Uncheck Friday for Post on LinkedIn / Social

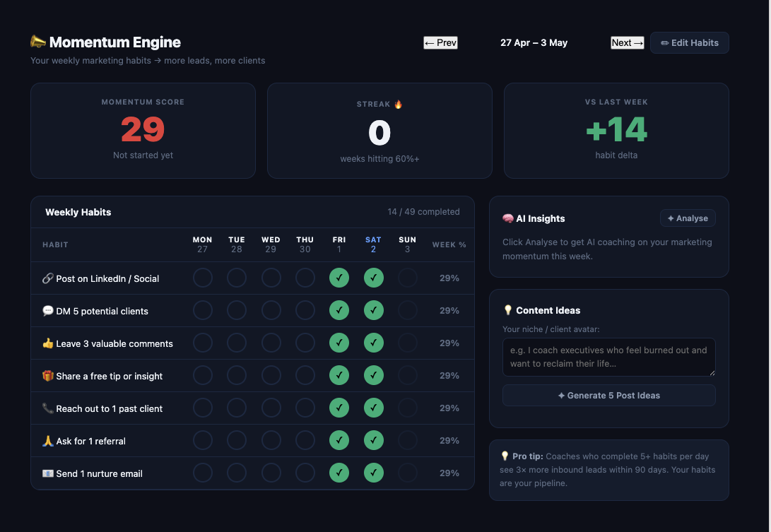pyautogui.click(x=339, y=278)
